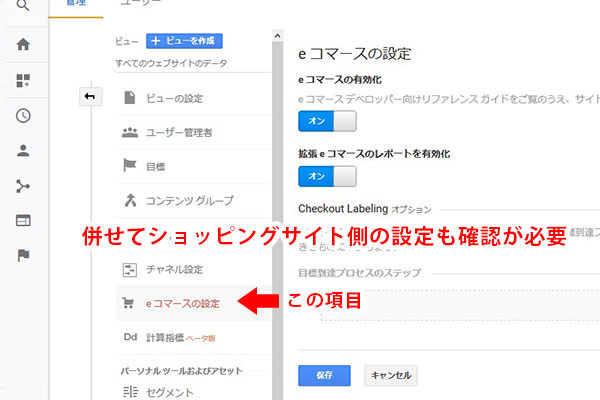The image size is (600, 400).
Task: Click the ビューを作成 button
Action: pos(184,41)
